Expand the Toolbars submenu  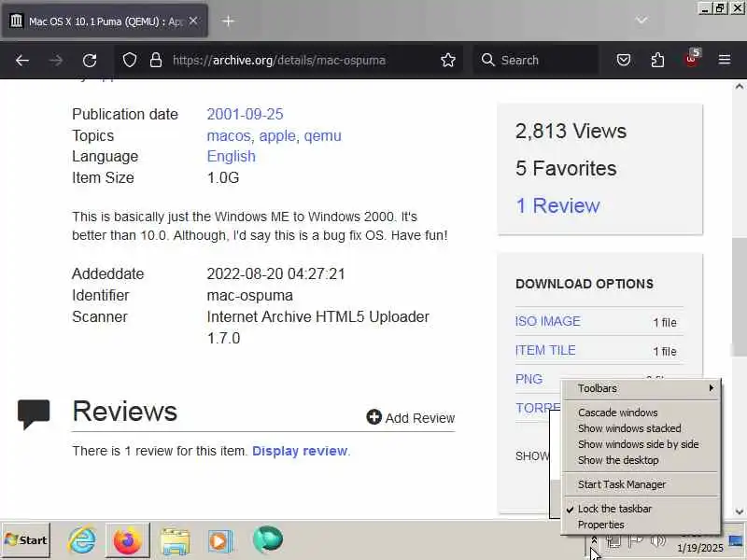point(641,388)
